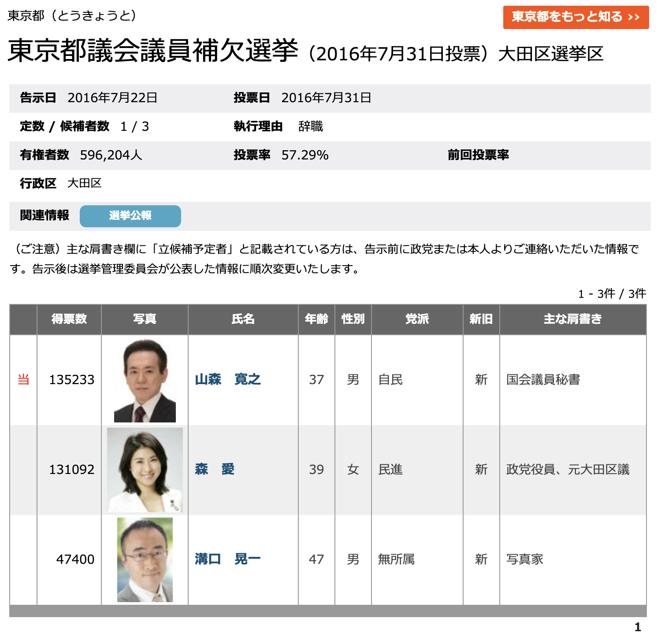Select the vote count 47400
The width and height of the screenshot is (661, 644).
tap(75, 559)
